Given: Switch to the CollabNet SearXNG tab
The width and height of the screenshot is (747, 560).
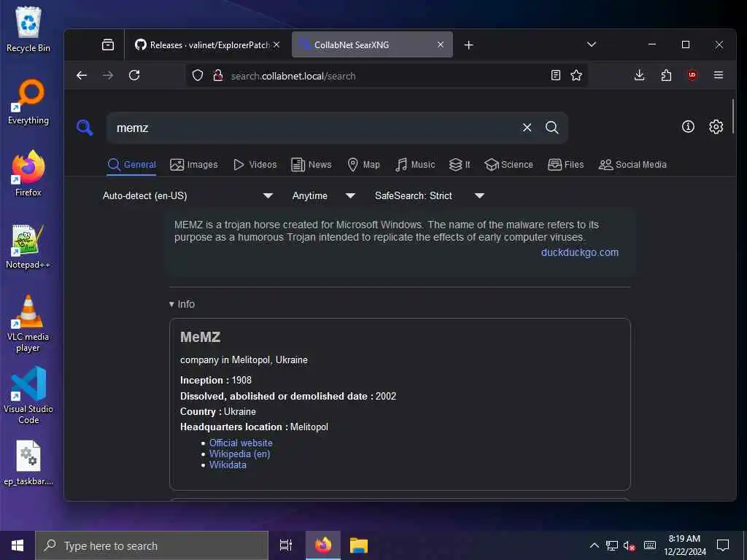Looking at the screenshot, I should [x=372, y=44].
